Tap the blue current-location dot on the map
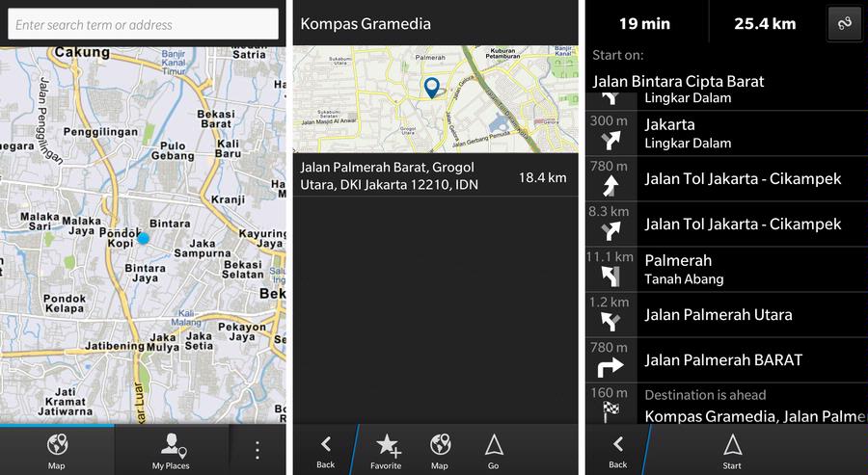The width and height of the screenshot is (868, 475). (144, 238)
